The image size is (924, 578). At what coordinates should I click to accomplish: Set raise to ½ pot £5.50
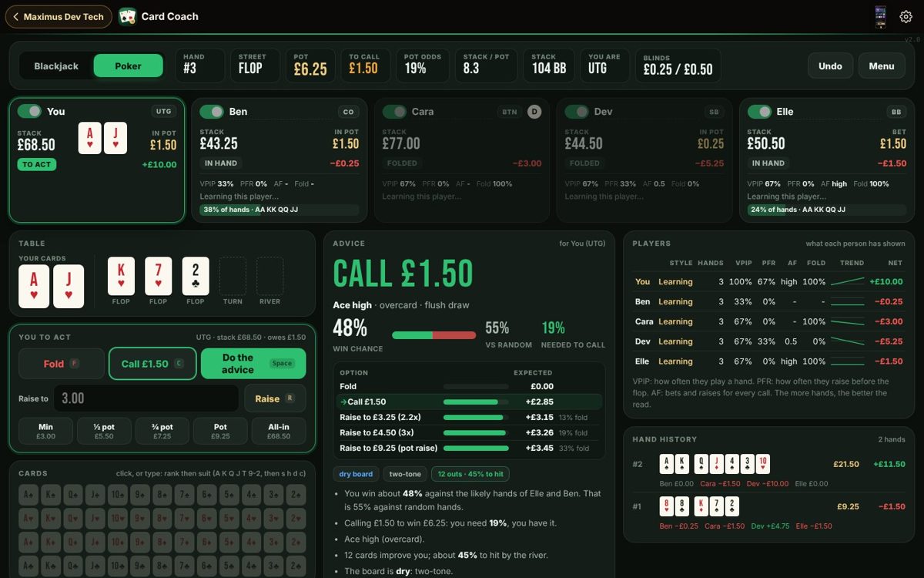click(104, 431)
